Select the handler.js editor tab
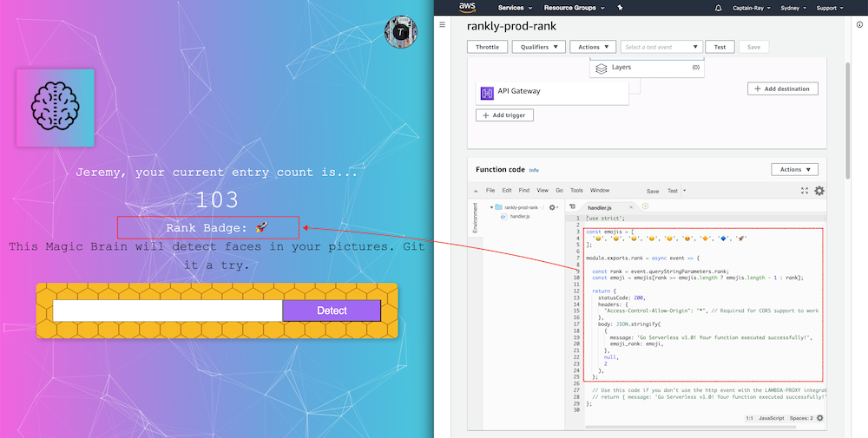Image resolution: width=868 pixels, height=438 pixels. [x=609, y=207]
